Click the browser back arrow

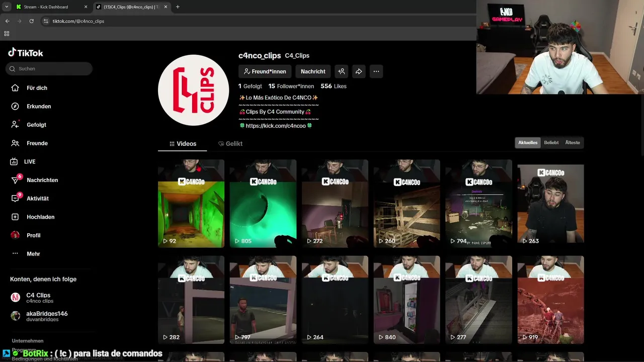(7, 21)
